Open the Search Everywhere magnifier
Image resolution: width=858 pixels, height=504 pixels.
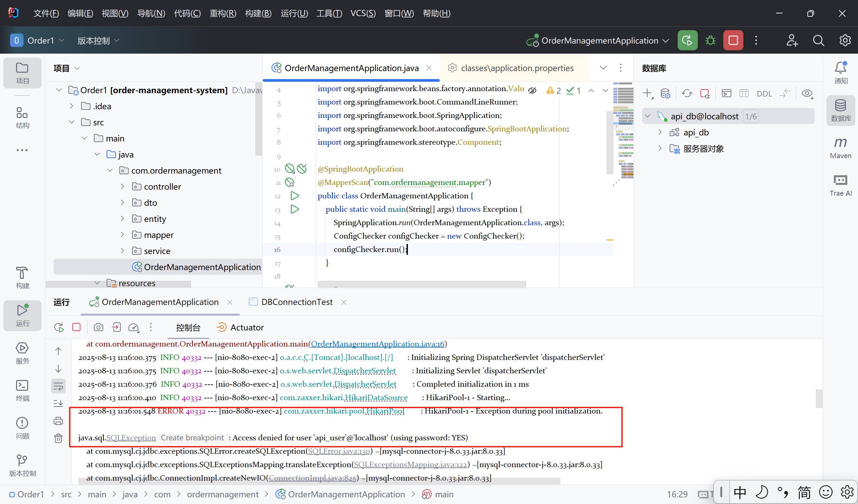(818, 41)
